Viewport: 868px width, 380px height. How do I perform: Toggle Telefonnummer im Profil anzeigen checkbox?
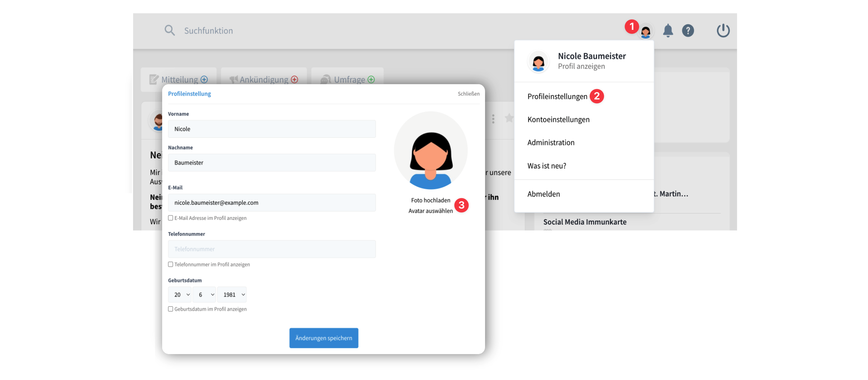tap(171, 264)
